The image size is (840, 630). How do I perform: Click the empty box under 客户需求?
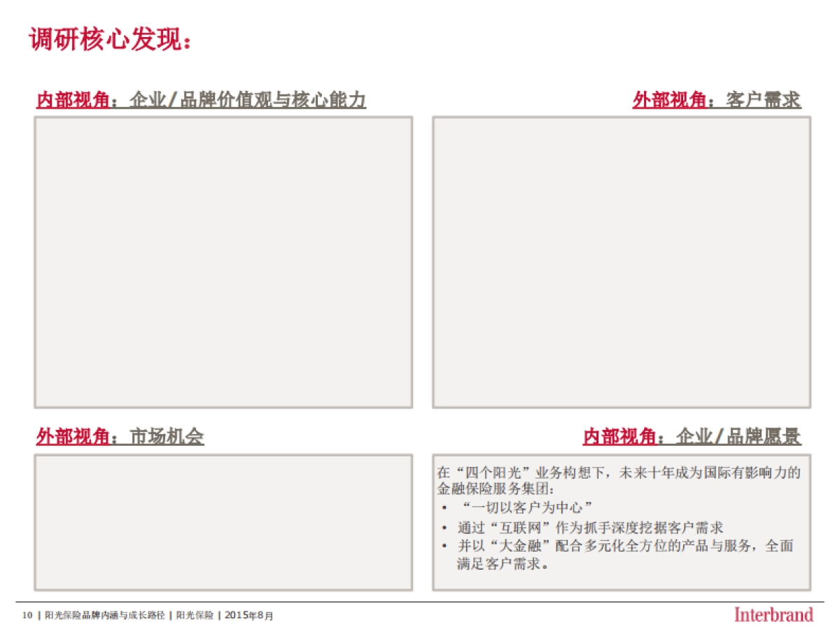(622, 262)
